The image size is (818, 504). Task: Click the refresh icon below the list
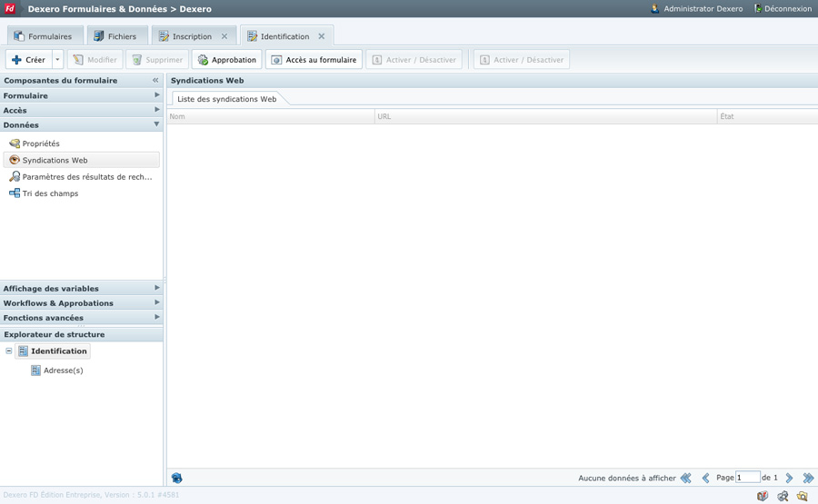click(x=177, y=478)
